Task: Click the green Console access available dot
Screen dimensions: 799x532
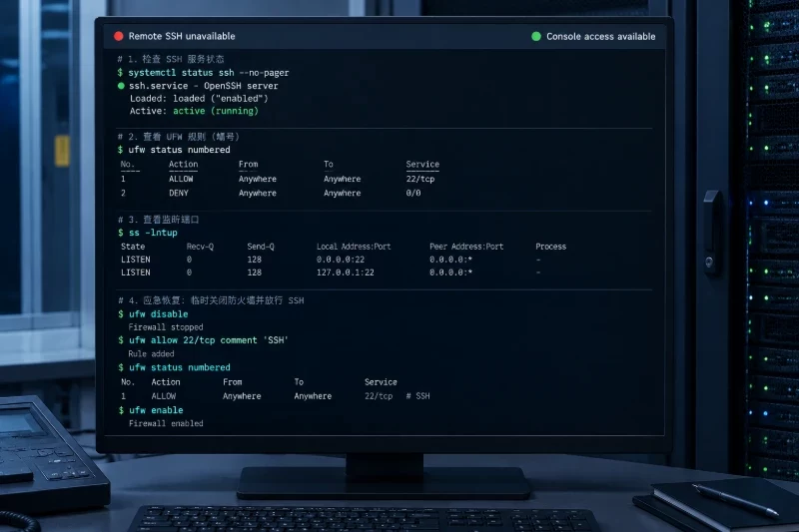Action: pyautogui.click(x=536, y=36)
